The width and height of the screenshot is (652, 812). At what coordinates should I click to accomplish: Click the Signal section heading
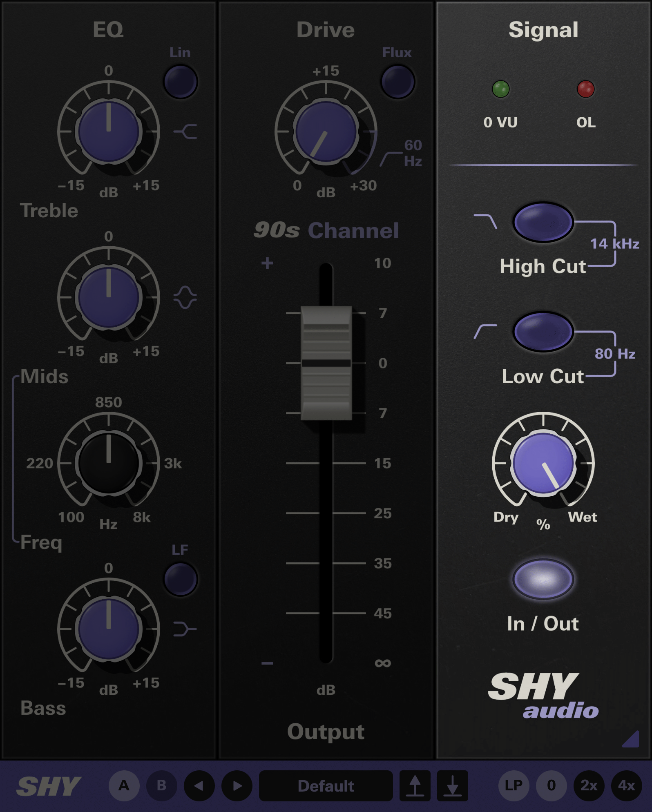(x=543, y=30)
